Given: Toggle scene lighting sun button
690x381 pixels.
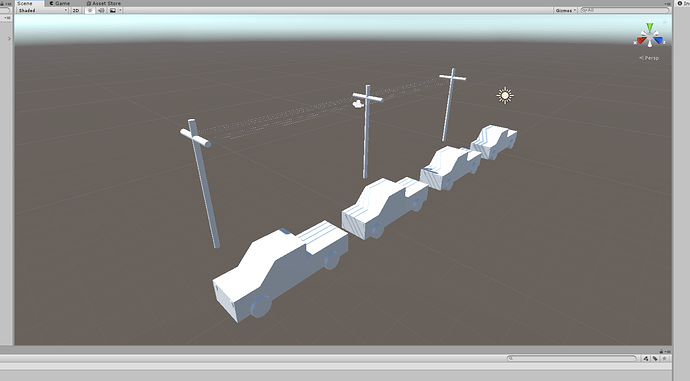Looking at the screenshot, I should pos(90,10).
